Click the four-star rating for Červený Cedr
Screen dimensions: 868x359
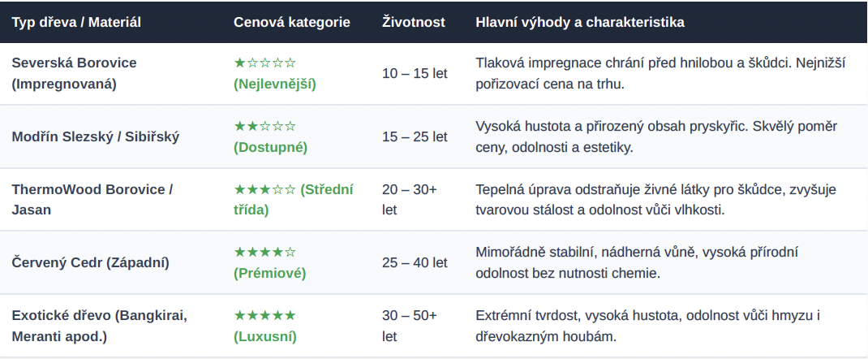(264, 252)
